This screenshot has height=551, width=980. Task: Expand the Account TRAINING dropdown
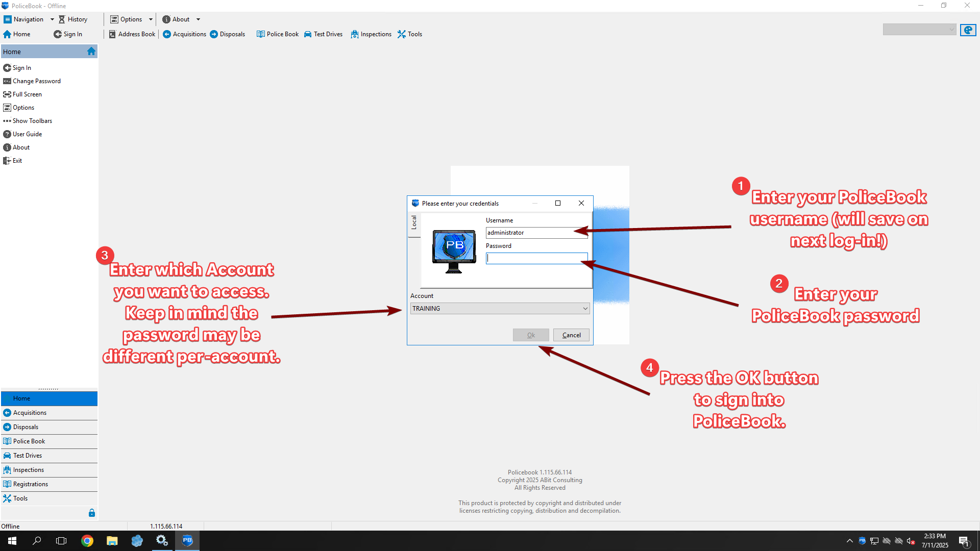pyautogui.click(x=585, y=309)
